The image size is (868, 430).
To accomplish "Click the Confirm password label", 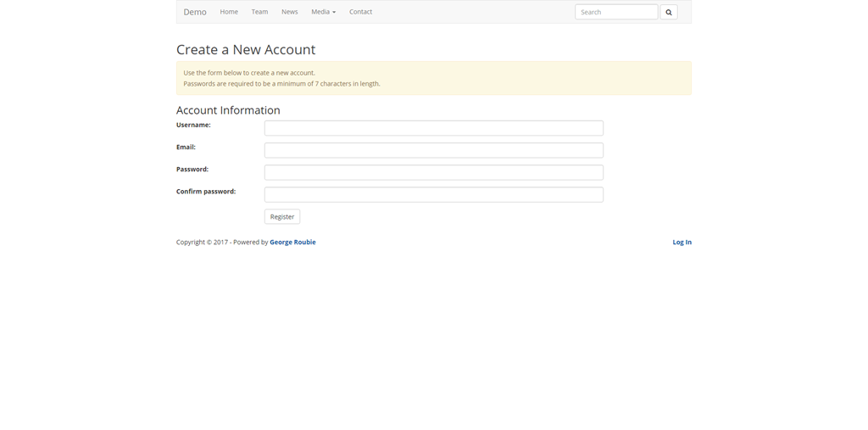I will coord(206,192).
